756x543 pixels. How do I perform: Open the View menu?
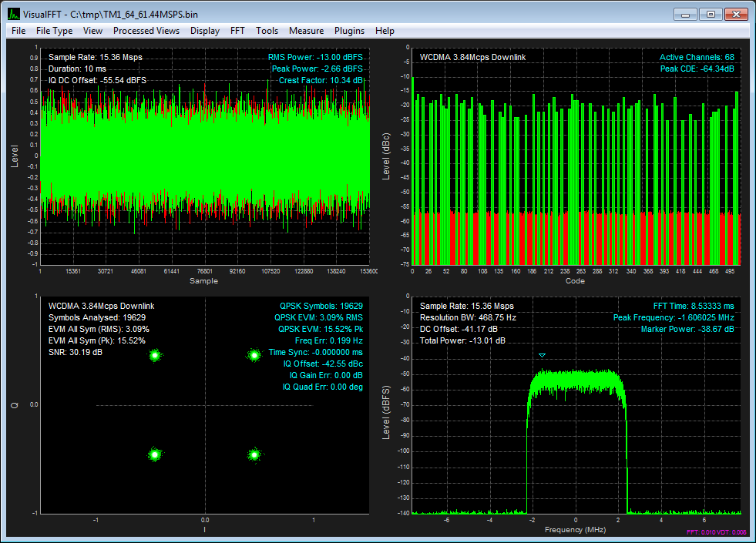(x=92, y=31)
